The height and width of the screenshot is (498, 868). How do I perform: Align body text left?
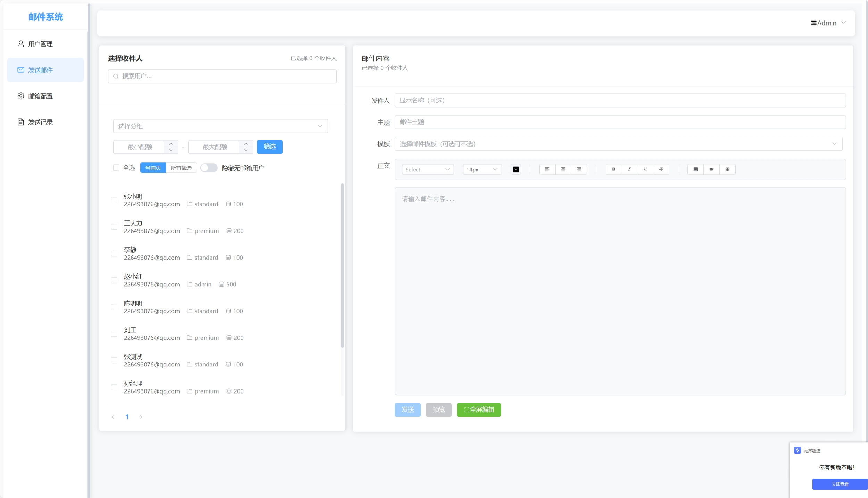pos(547,169)
